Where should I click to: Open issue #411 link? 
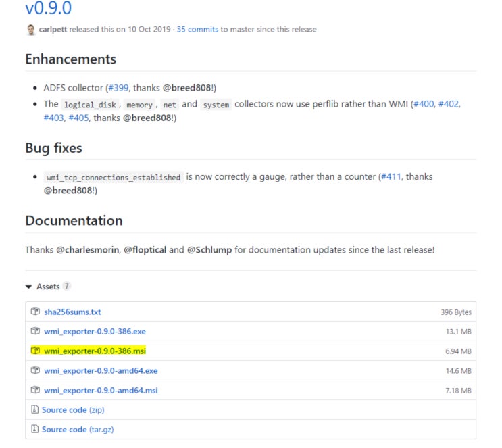click(x=392, y=177)
